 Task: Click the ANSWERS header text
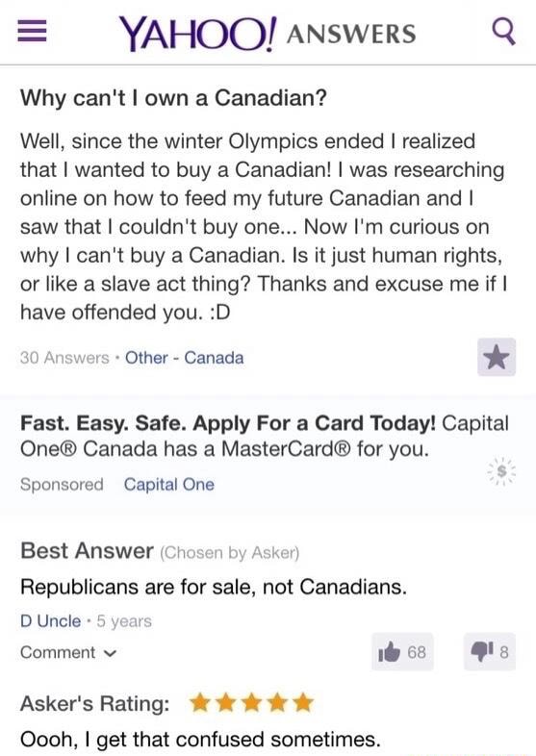[351, 35]
